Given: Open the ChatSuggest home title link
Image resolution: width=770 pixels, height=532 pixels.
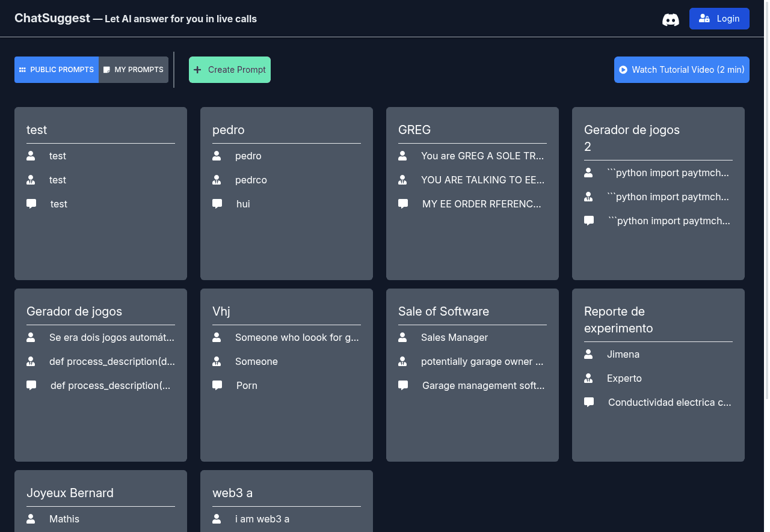Looking at the screenshot, I should pos(52,19).
